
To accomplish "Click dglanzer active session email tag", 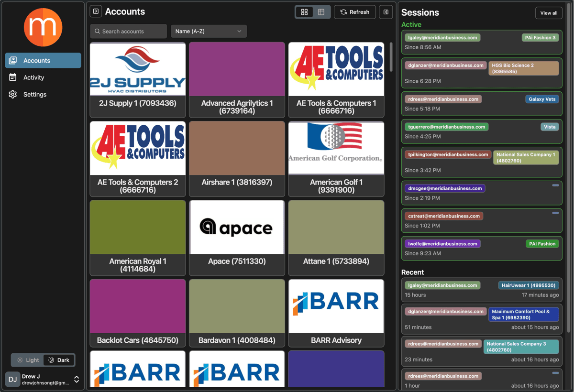I will (445, 65).
